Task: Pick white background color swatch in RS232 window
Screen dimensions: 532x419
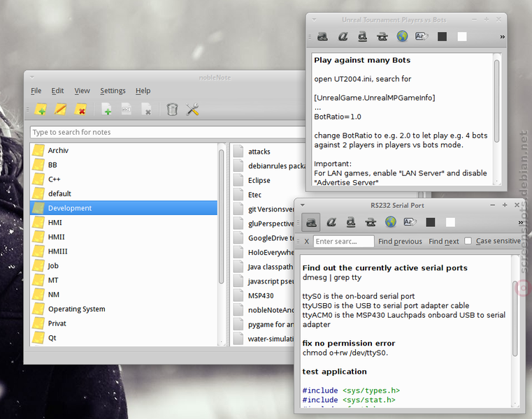Action: coord(450,222)
